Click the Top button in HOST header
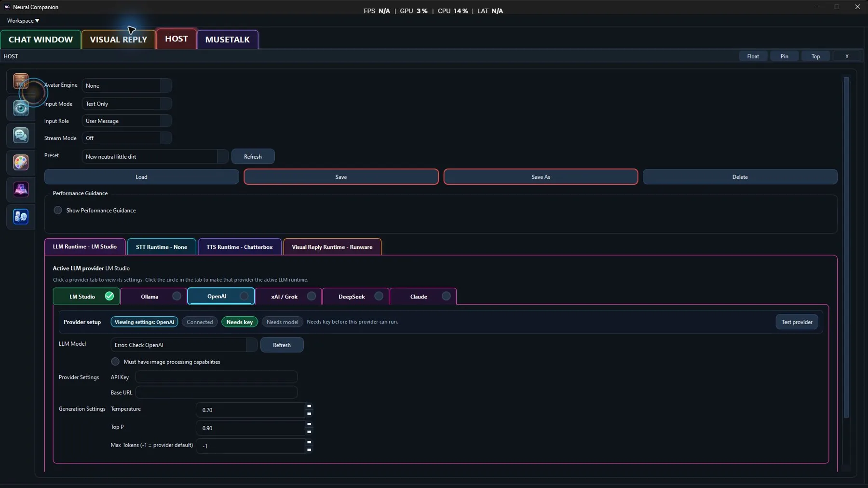 click(x=815, y=56)
